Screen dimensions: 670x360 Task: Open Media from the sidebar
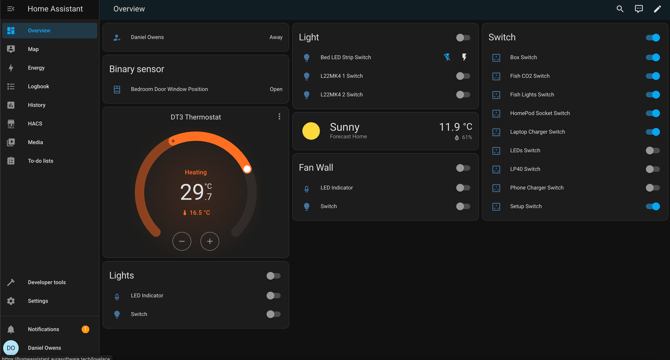coord(50,142)
